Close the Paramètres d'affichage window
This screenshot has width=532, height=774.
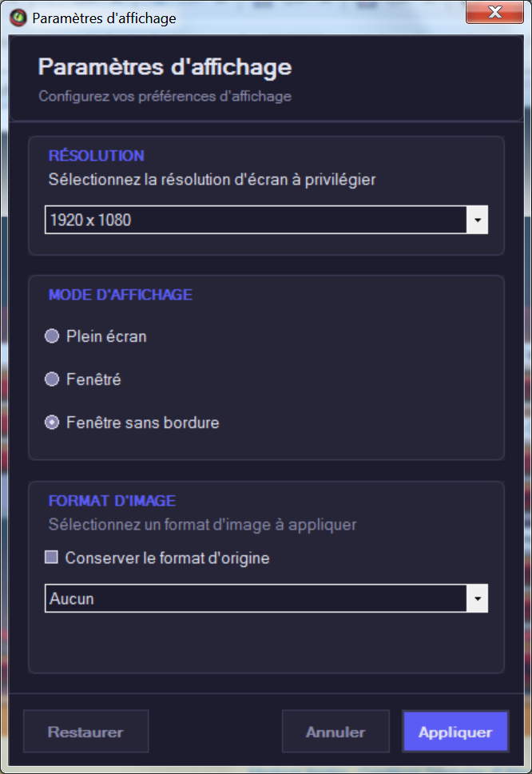[x=494, y=12]
